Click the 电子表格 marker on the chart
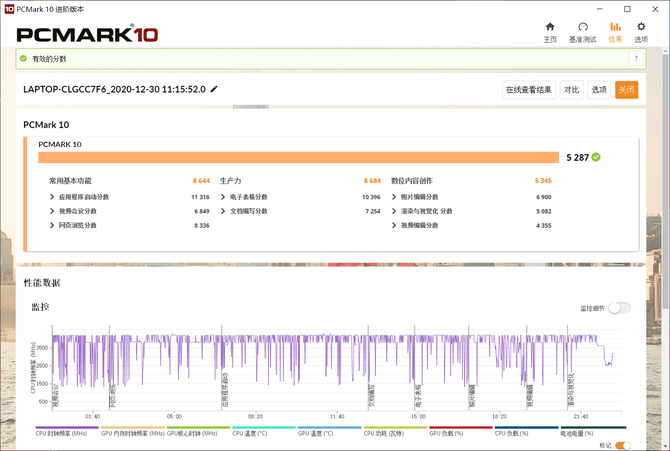The width and height of the screenshot is (670, 451). coord(418,395)
